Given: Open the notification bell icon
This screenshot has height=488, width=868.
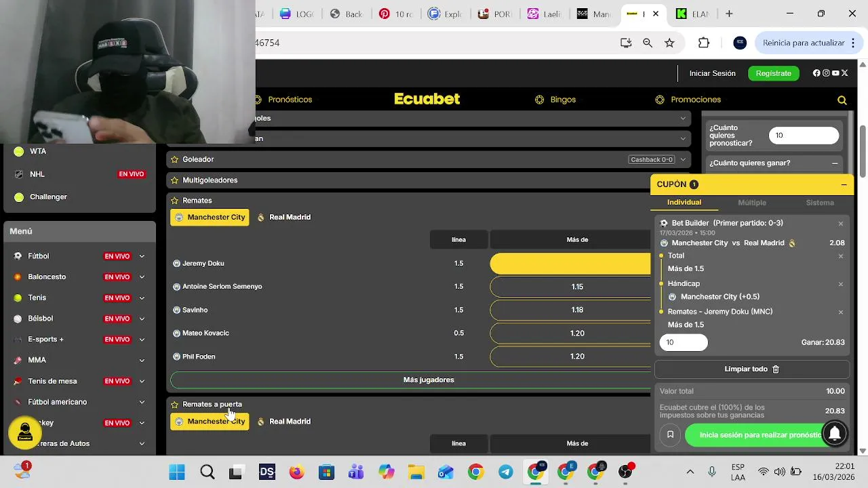Looking at the screenshot, I should pyautogui.click(x=835, y=433).
